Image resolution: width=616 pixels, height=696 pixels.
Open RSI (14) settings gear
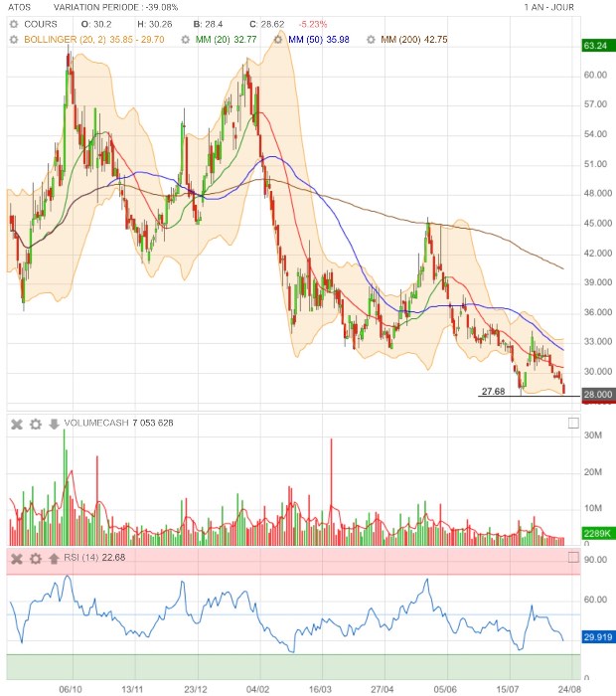[x=36, y=559]
